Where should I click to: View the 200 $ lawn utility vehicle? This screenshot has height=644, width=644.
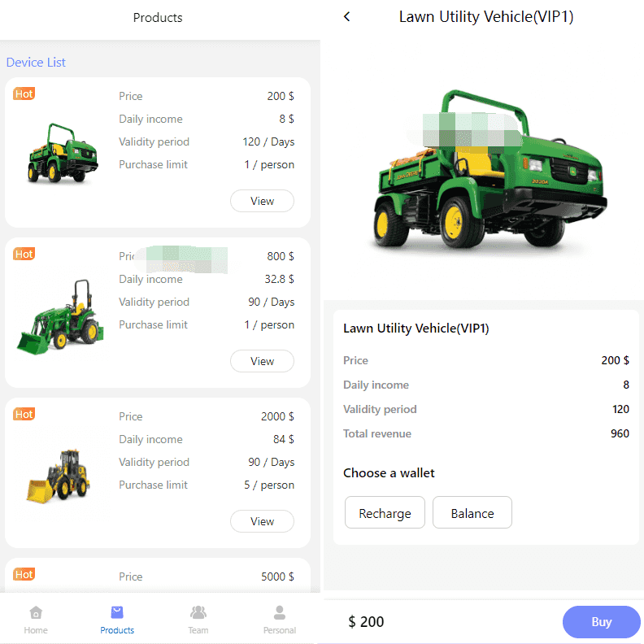point(262,201)
